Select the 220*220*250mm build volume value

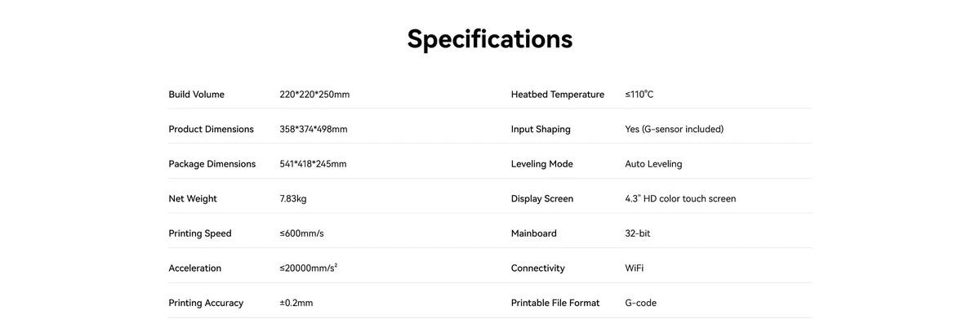coord(314,95)
